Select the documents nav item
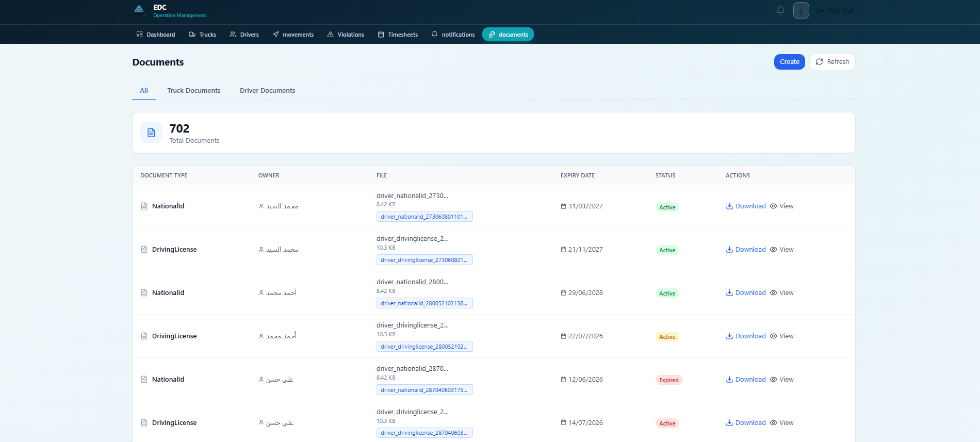Viewport: 980px width, 442px height. point(508,35)
